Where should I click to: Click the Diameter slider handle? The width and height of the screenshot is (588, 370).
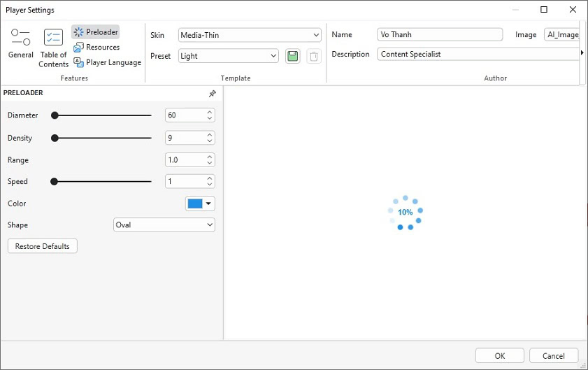(55, 115)
